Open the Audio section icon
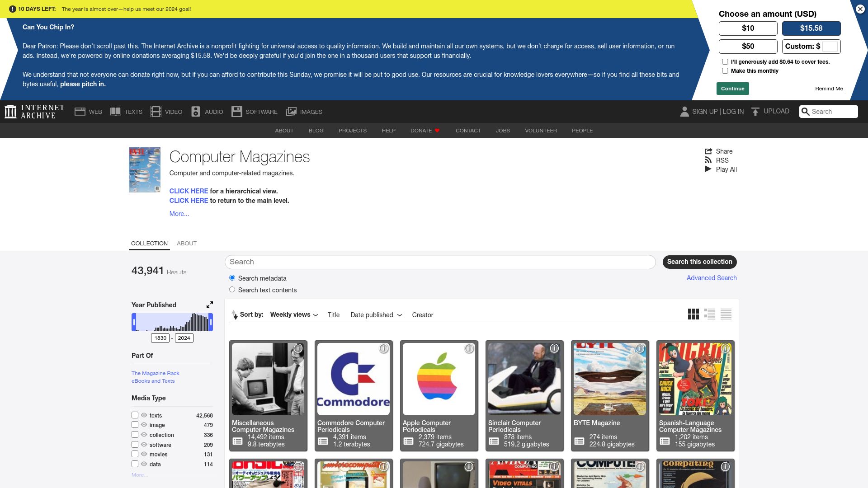This screenshot has height=488, width=868. [196, 112]
